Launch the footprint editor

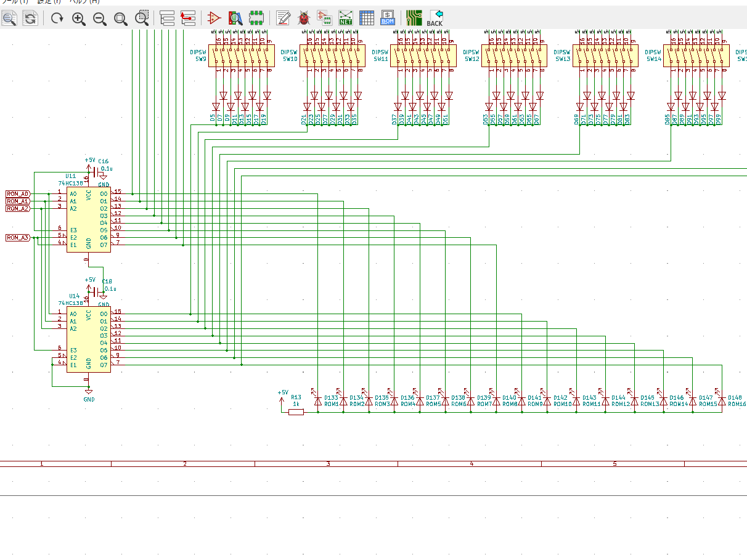(x=256, y=18)
